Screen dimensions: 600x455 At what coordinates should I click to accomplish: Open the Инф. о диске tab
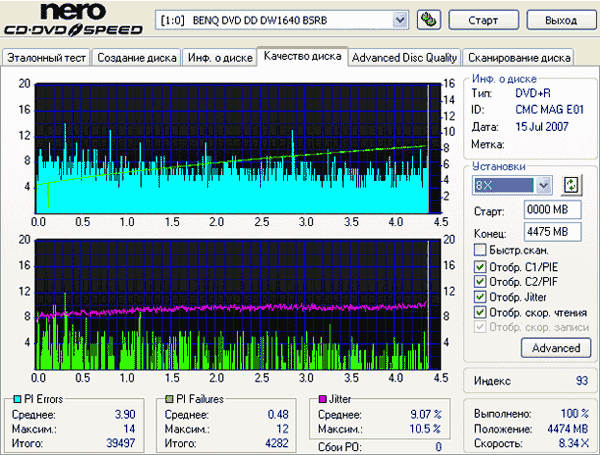pyautogui.click(x=220, y=58)
